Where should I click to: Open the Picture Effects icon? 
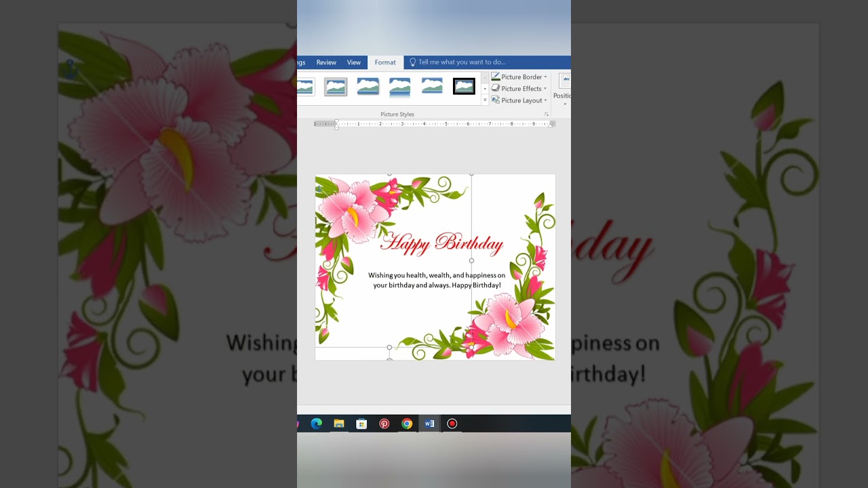click(496, 88)
